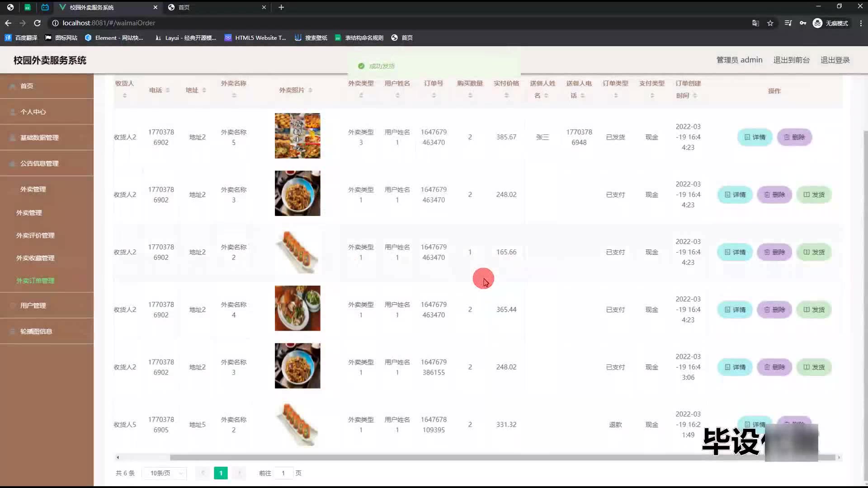Click the translate page icon in address bar
Screen dimensions: 868x488
tap(755, 23)
